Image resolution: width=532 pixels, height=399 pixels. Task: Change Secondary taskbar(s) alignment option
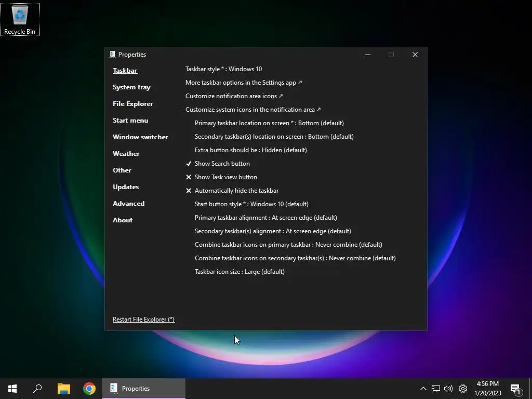click(273, 231)
